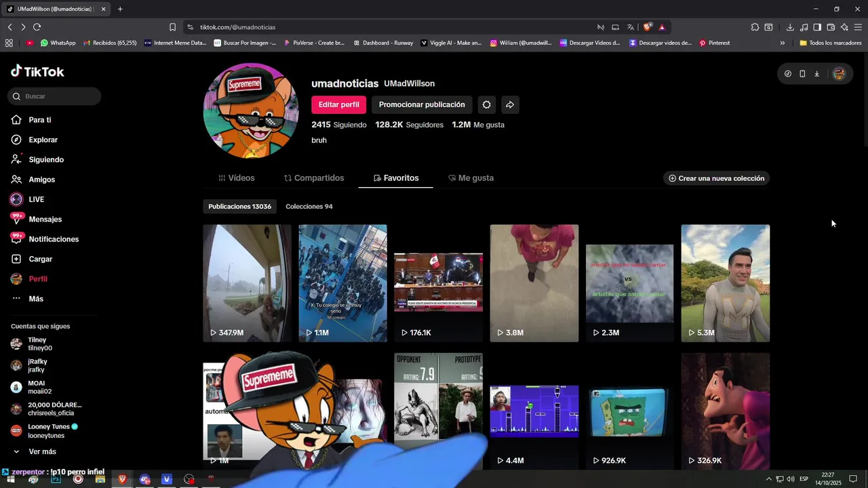Click browser back arrow
This screenshot has height=488, width=868.
tap(10, 27)
